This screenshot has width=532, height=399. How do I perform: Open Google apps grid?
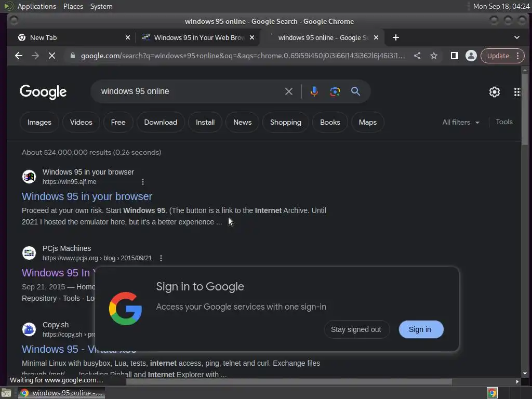[517, 91]
